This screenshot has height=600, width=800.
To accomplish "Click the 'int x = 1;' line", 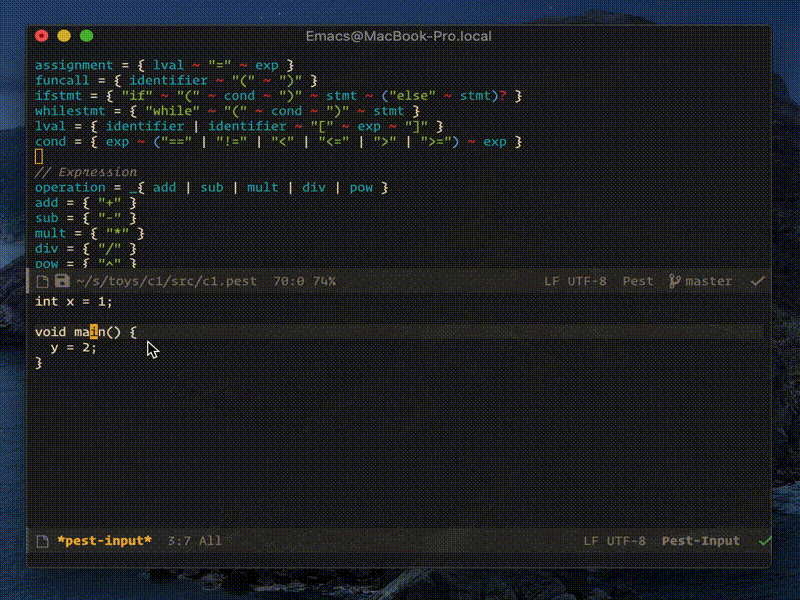I will [x=73, y=302].
